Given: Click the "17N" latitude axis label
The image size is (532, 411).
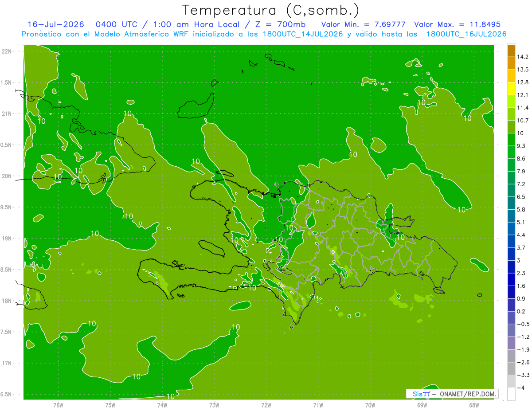Looking at the screenshot, I should click(x=6, y=363).
